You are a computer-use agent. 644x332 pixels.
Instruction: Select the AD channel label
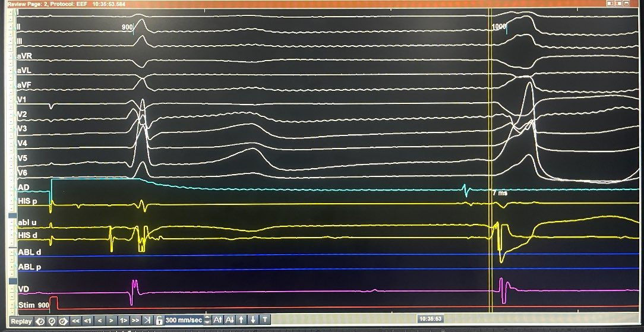click(x=23, y=188)
